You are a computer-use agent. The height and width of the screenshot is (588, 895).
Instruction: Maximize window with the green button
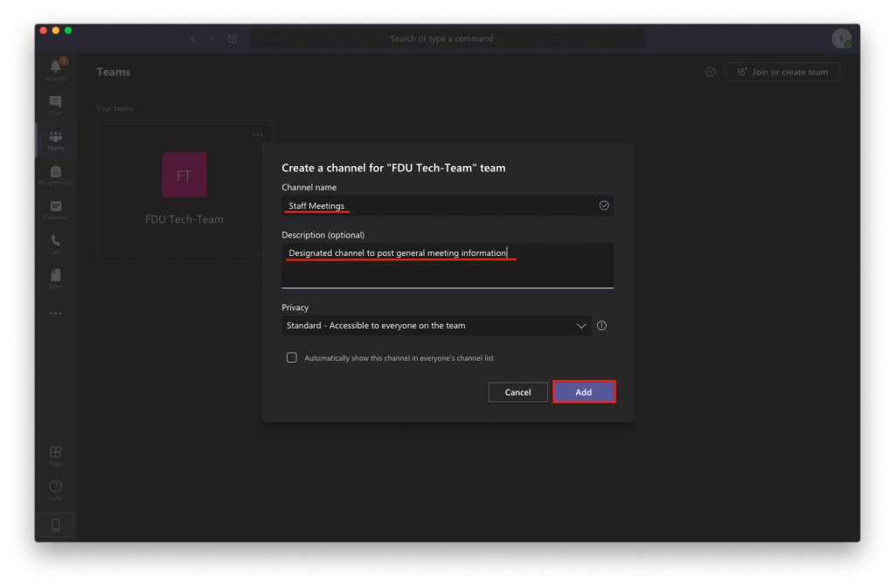(x=68, y=31)
